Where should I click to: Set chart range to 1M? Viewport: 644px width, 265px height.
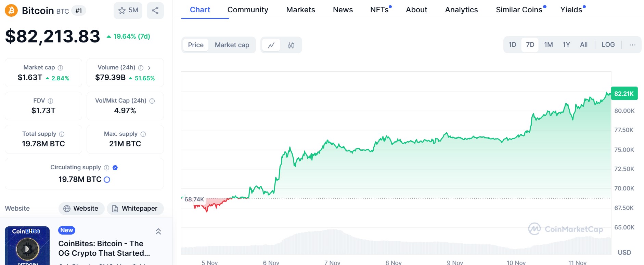(x=549, y=45)
